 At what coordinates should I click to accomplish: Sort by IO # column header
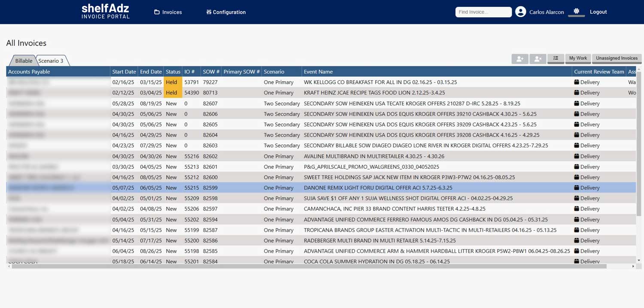(191, 72)
